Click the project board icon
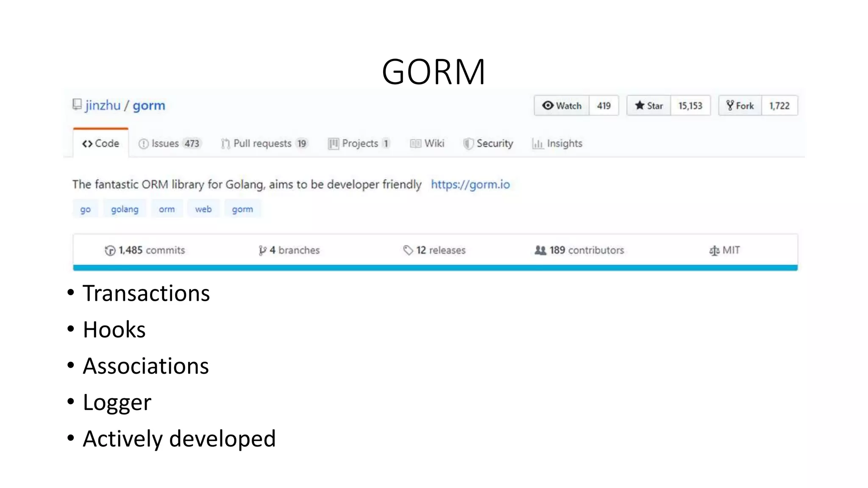The height and width of the screenshot is (488, 868). 334,144
